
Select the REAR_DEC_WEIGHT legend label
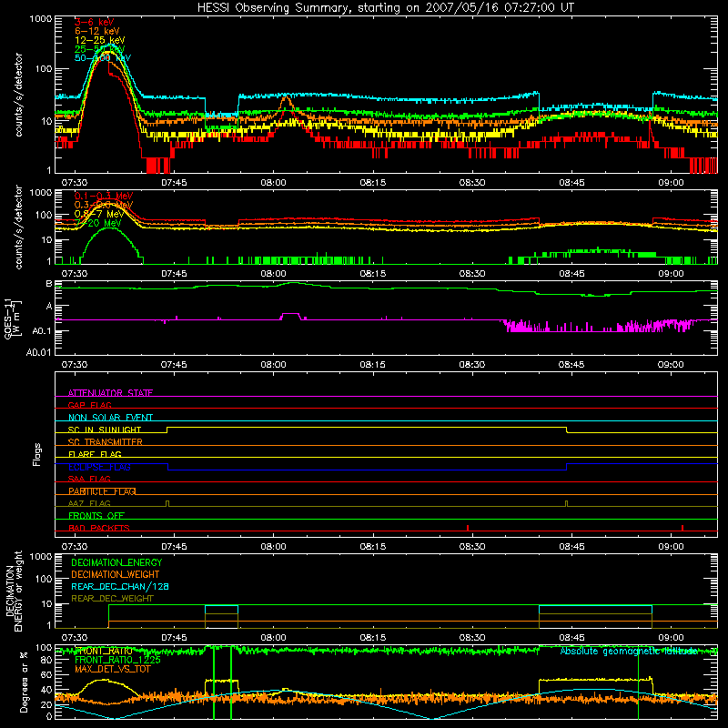pos(112,599)
